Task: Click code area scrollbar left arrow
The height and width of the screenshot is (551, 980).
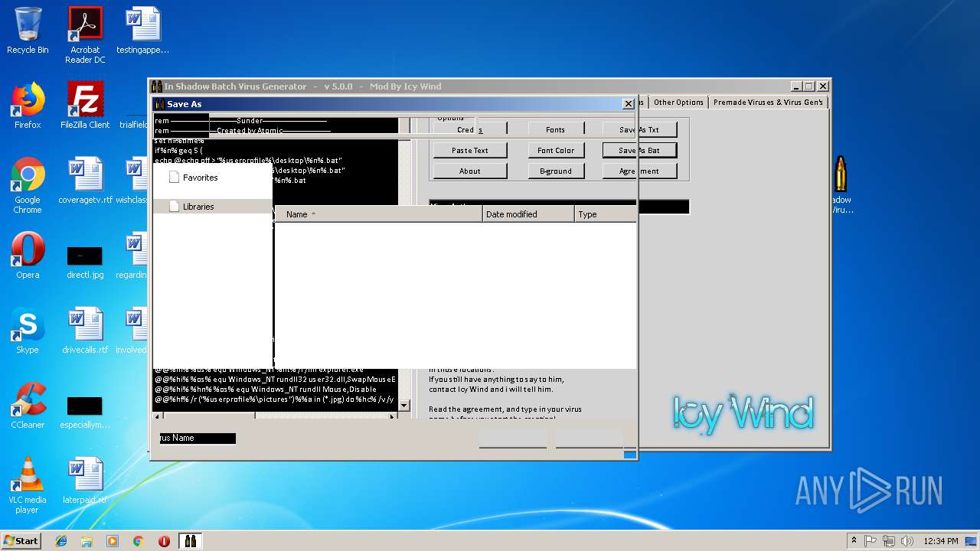Action: coord(158,416)
